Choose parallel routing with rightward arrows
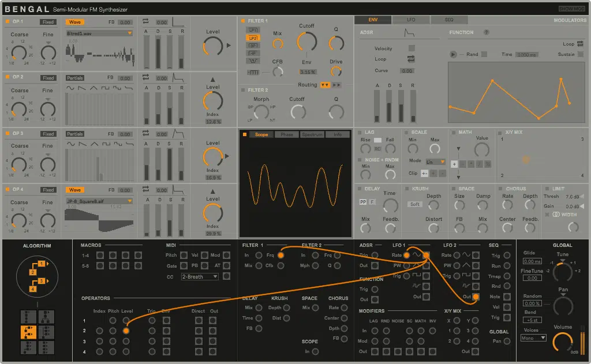 [336, 85]
